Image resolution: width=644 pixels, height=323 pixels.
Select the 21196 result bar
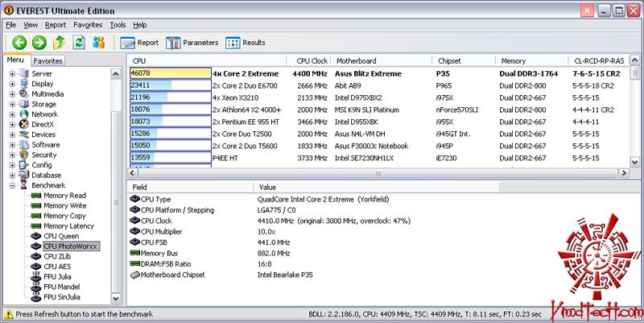tap(171, 97)
